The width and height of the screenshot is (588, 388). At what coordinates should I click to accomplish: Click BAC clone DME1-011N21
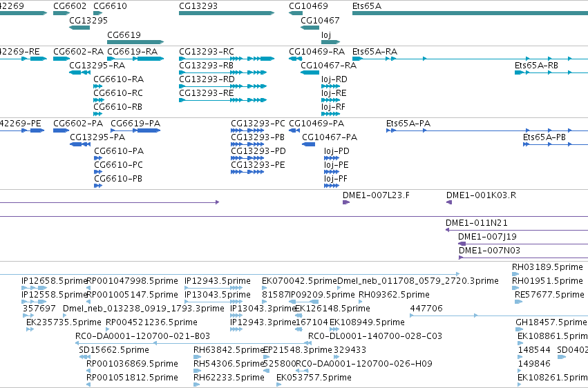click(517, 231)
